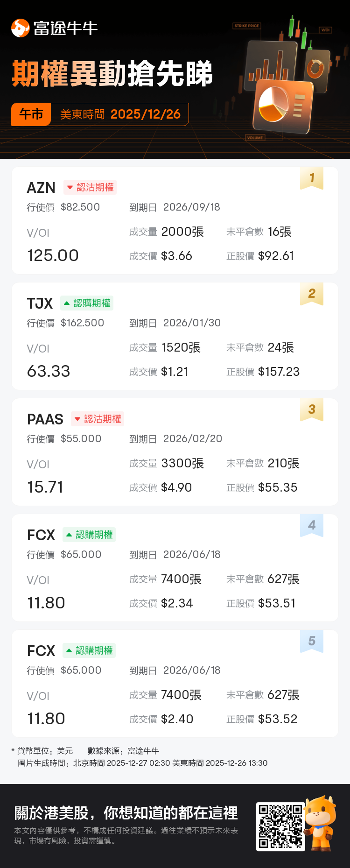
Task: Click the QR code at bottom
Action: click(280, 826)
